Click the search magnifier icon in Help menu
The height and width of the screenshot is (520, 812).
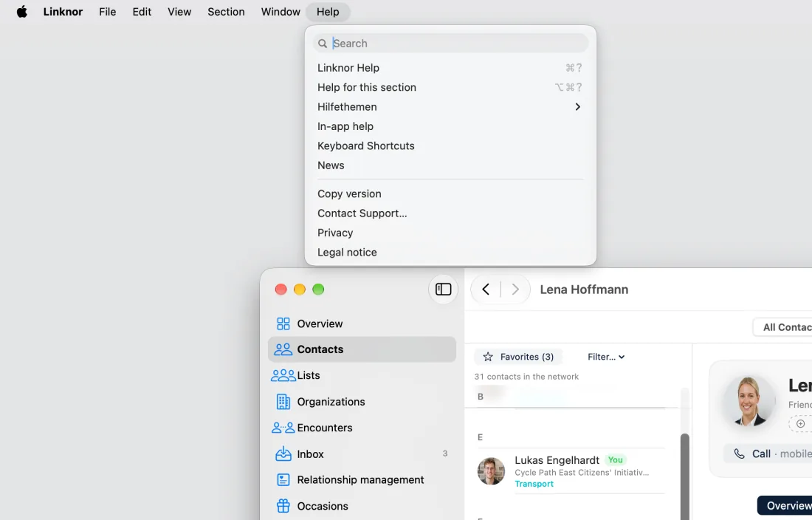click(x=323, y=44)
